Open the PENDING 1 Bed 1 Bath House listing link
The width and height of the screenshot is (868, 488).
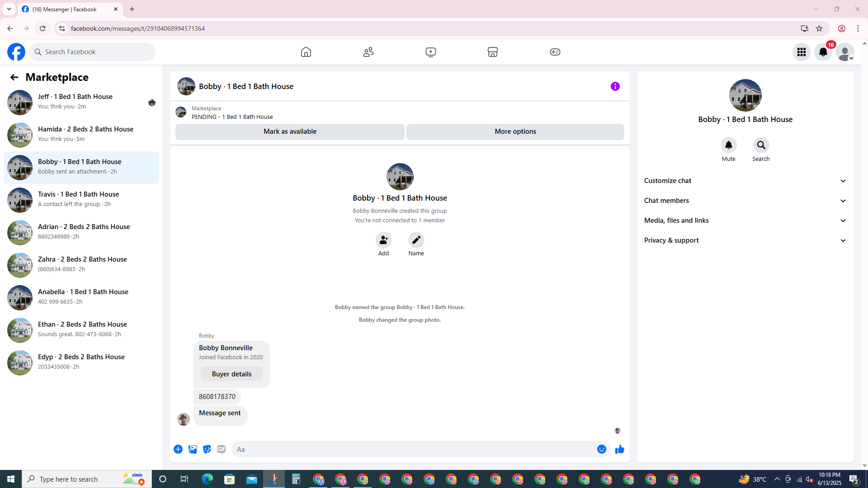click(232, 117)
